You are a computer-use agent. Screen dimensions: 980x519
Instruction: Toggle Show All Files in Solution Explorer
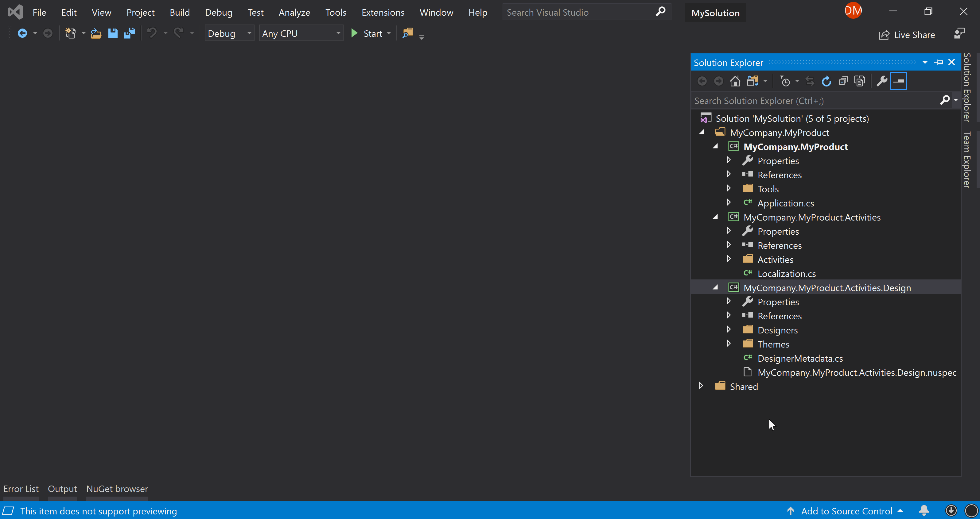(860, 81)
